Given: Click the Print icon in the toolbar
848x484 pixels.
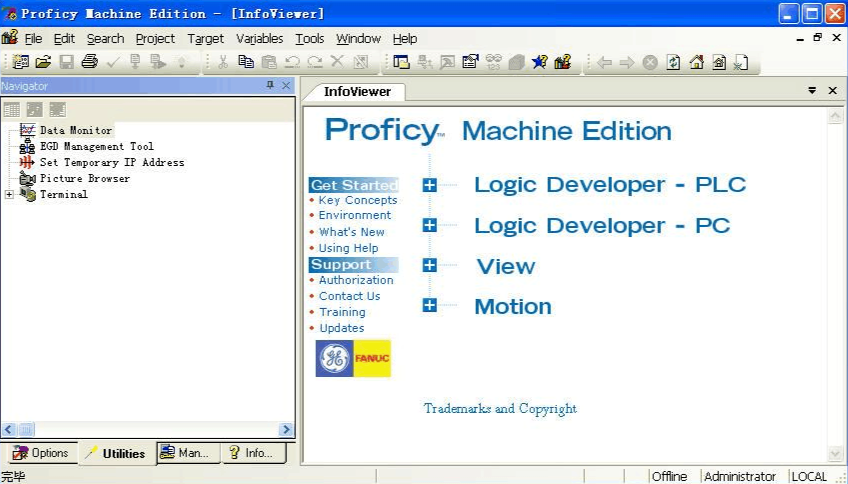Looking at the screenshot, I should [x=89, y=62].
